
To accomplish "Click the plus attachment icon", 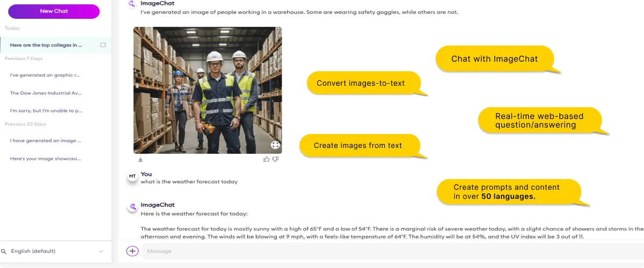I will tap(132, 251).
